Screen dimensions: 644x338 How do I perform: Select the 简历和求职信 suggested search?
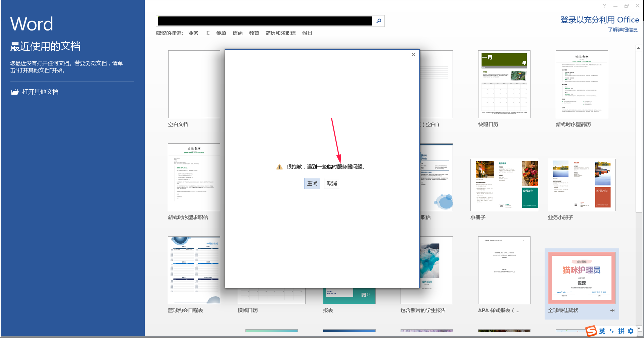[281, 33]
